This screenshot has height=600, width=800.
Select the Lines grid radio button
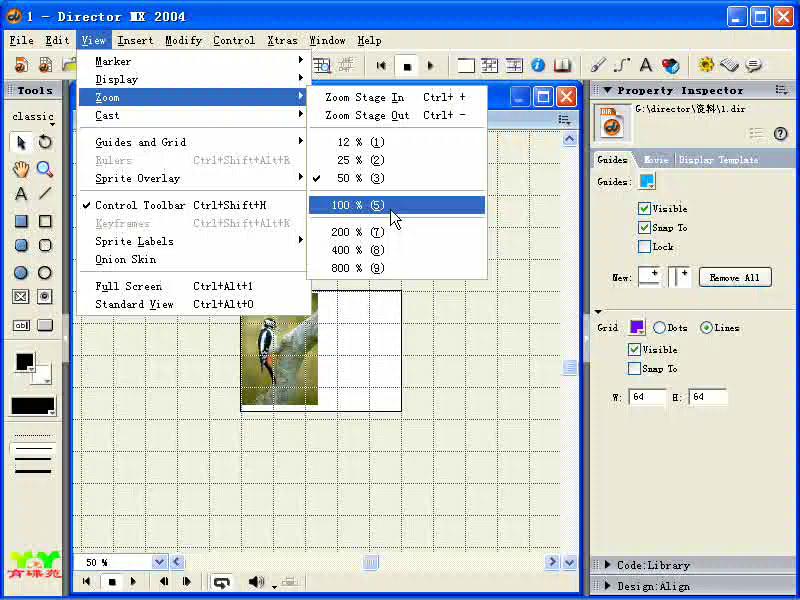706,328
